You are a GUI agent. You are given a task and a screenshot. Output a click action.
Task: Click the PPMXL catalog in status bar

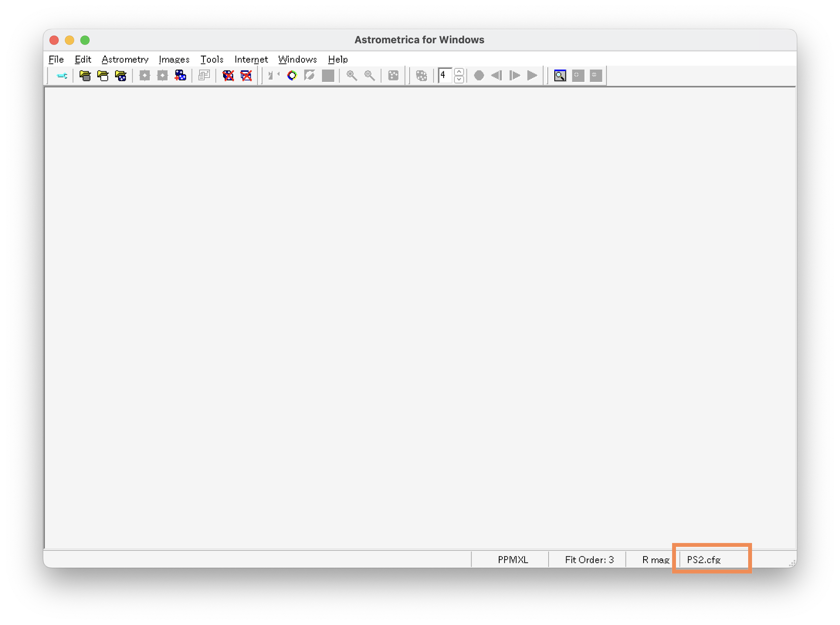[x=513, y=560]
